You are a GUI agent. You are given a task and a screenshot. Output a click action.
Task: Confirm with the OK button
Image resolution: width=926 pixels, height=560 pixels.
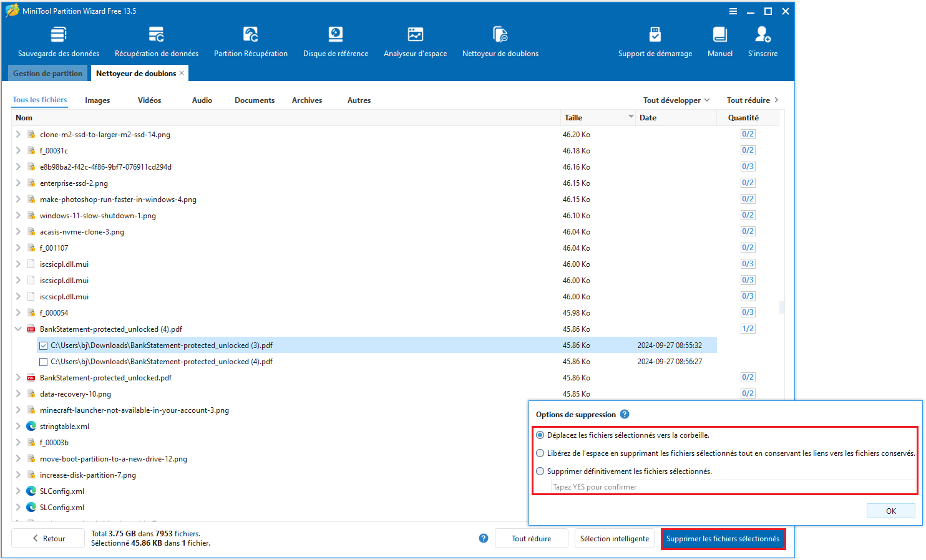pos(891,510)
